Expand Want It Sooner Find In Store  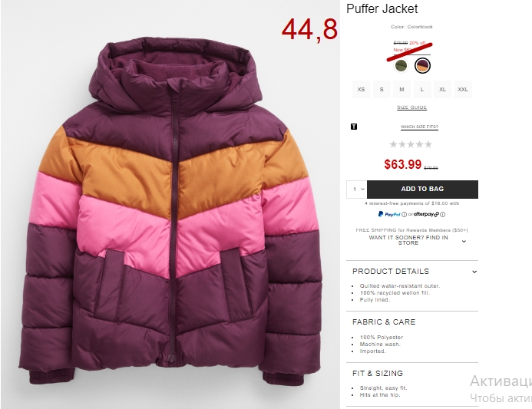[x=412, y=240]
